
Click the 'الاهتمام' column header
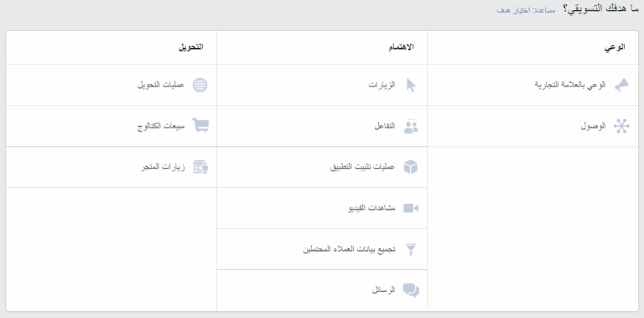point(402,47)
